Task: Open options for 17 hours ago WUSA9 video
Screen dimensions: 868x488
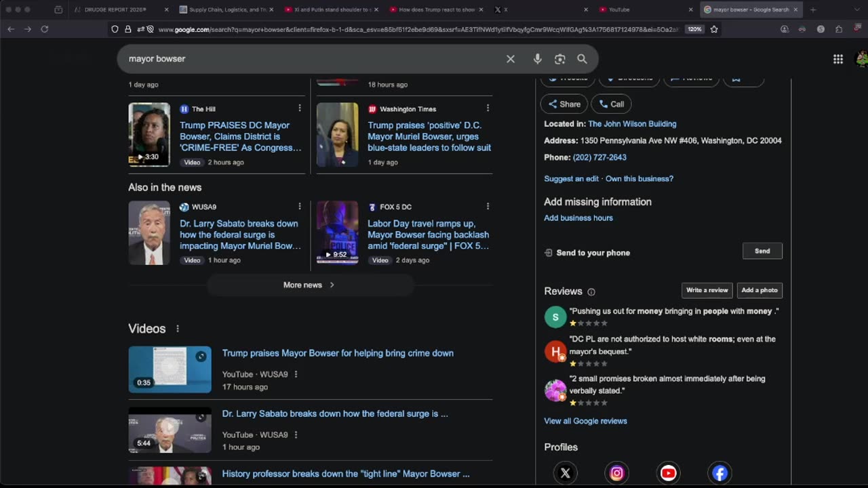Action: (296, 374)
